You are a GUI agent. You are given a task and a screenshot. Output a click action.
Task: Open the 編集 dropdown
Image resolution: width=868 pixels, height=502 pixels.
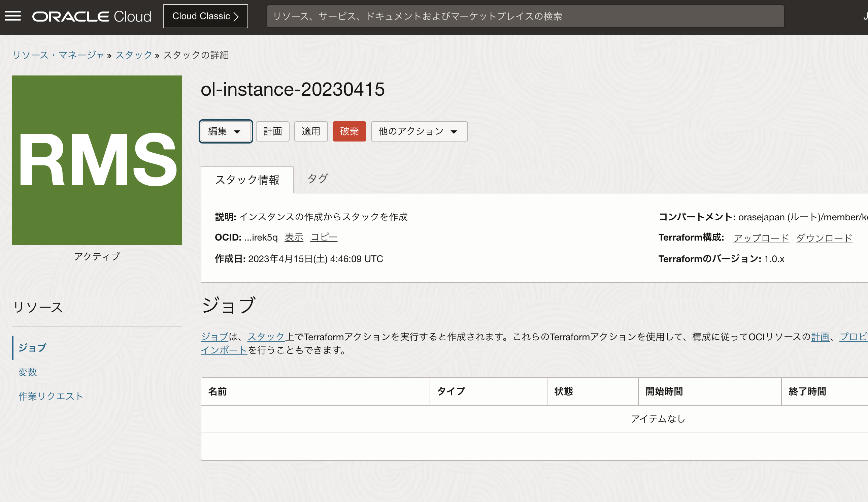click(225, 131)
